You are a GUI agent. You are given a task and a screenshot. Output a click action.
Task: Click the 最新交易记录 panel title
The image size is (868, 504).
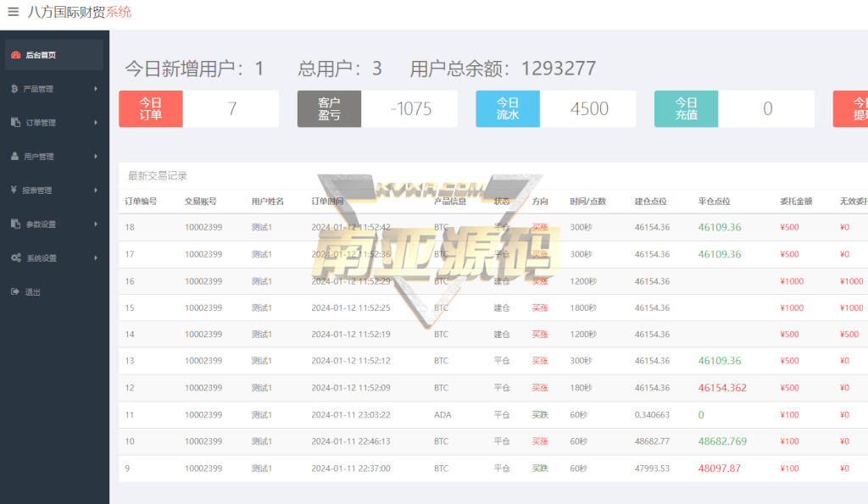pos(158,176)
